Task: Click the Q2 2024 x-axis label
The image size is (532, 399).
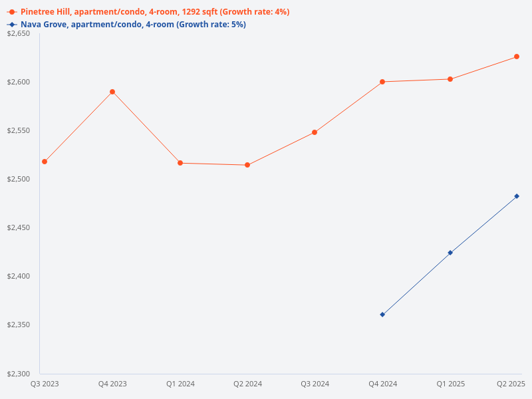Action: click(x=247, y=384)
